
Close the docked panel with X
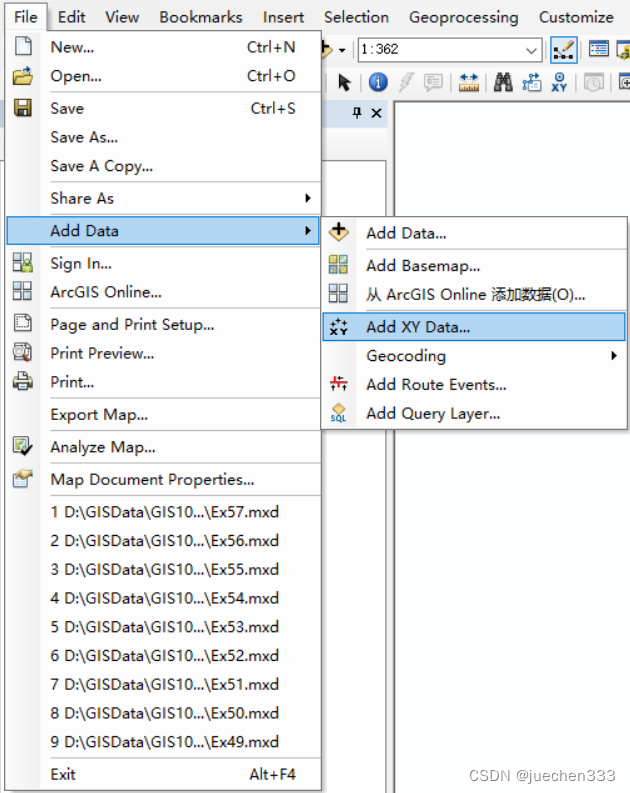(376, 113)
